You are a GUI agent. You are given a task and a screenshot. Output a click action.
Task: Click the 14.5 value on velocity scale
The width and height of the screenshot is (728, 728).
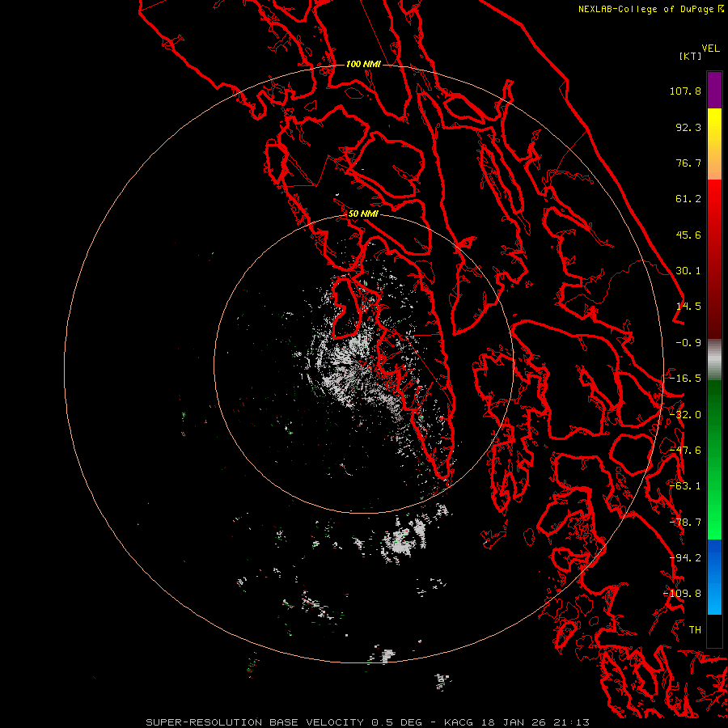[x=688, y=307]
